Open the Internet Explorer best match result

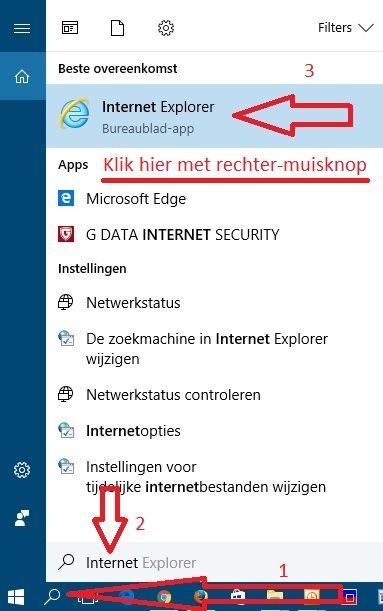click(x=214, y=116)
